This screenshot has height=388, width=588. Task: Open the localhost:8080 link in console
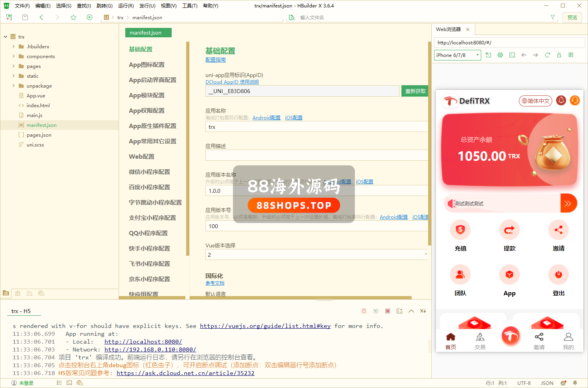143,342
